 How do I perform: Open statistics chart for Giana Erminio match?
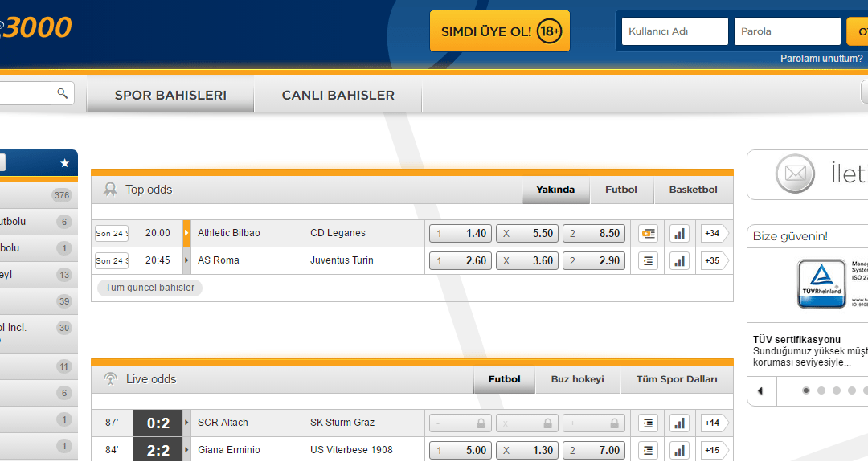pos(679,451)
